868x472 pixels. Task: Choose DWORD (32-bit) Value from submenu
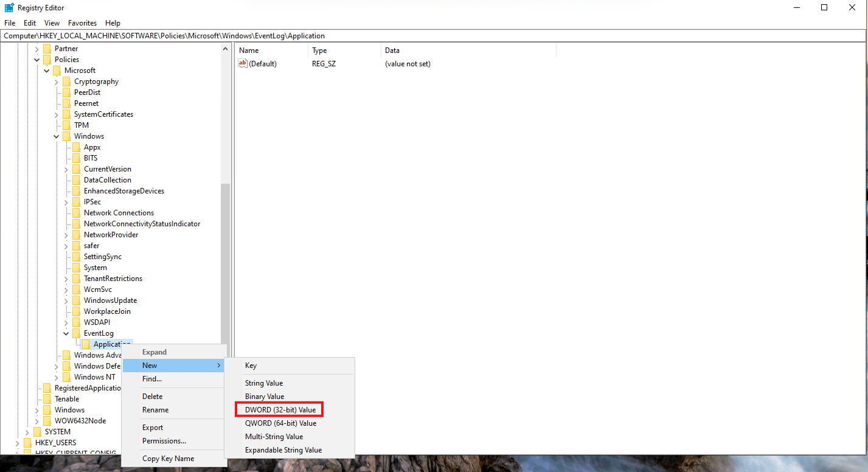tap(280, 410)
